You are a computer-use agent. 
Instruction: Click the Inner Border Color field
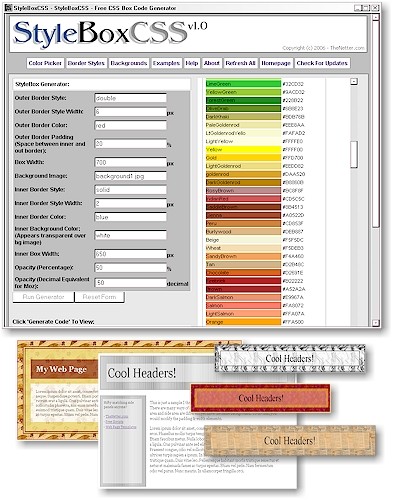coord(130,217)
